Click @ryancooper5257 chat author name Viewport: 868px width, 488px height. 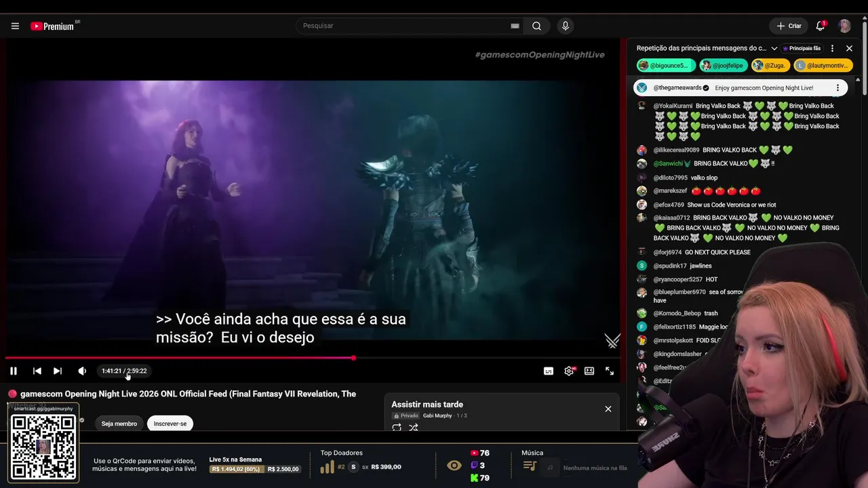(x=678, y=279)
